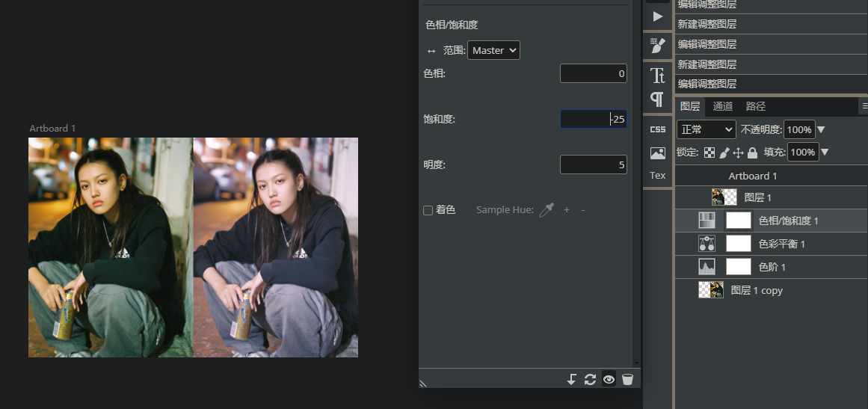Click the Artboard 1 label above canvas
The image size is (868, 409).
[52, 129]
